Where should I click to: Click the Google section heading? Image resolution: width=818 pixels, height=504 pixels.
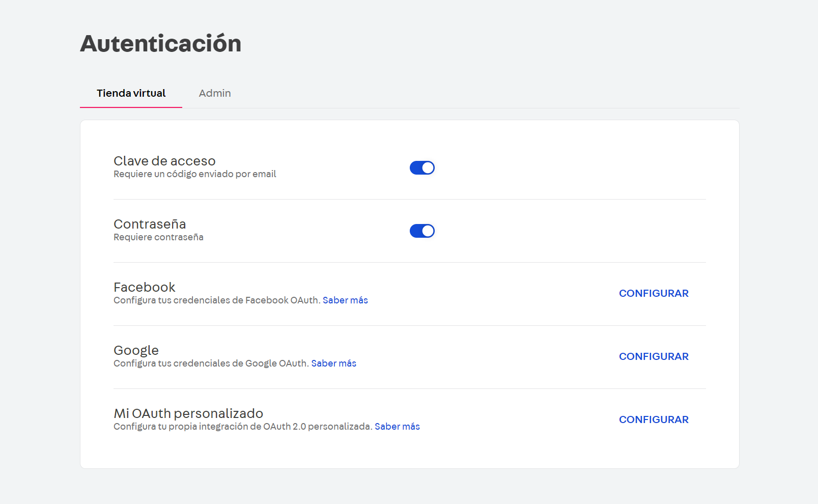tap(136, 350)
